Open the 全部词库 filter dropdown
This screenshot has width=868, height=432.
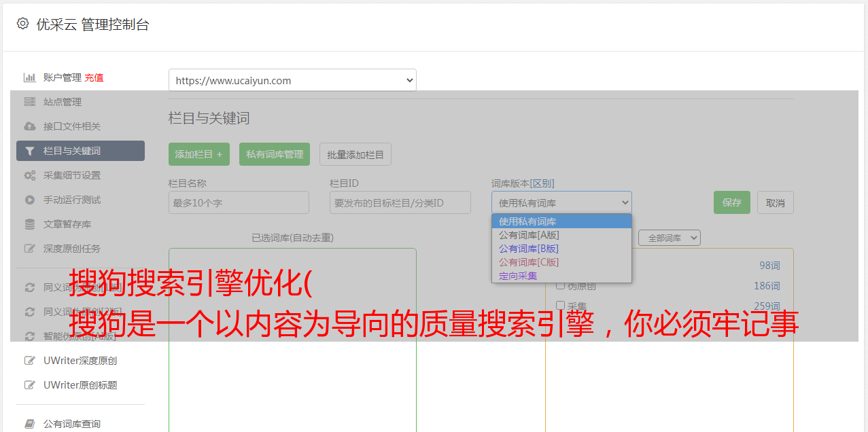tap(670, 238)
